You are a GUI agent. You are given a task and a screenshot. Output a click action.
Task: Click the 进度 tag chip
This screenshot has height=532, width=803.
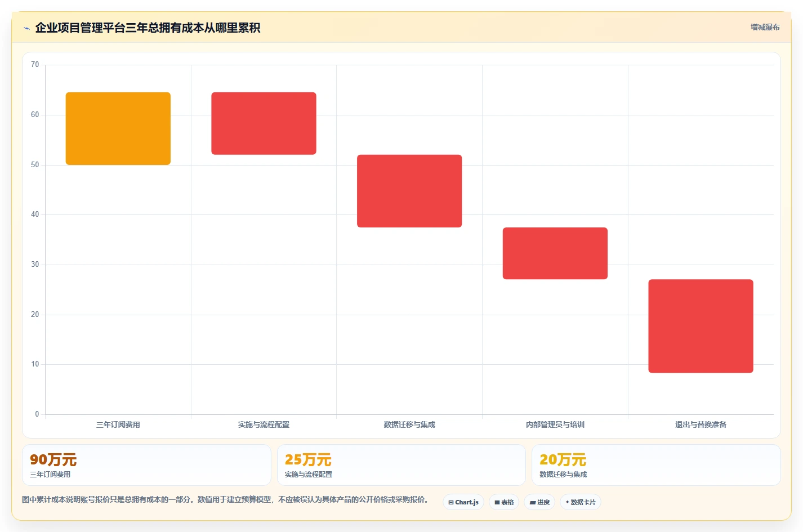[539, 502]
